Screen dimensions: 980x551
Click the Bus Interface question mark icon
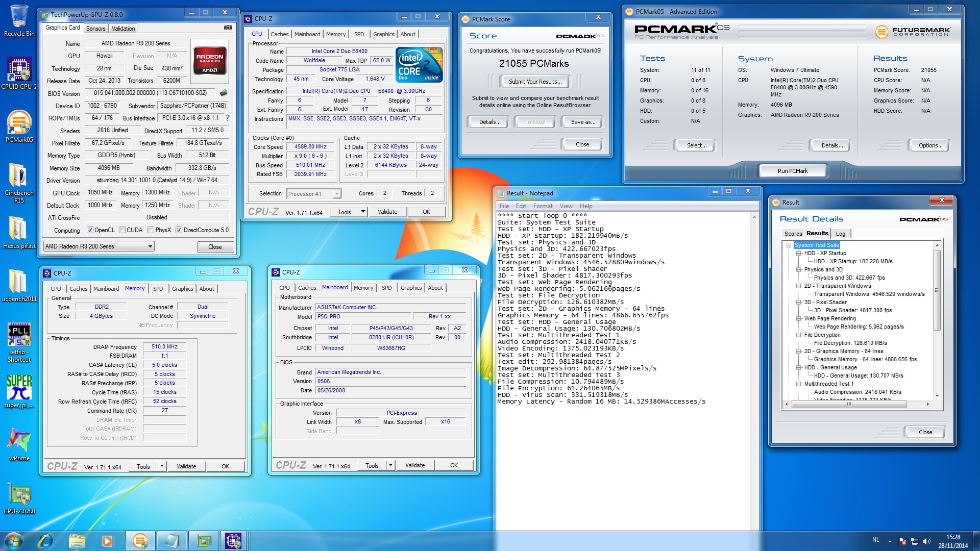228,118
